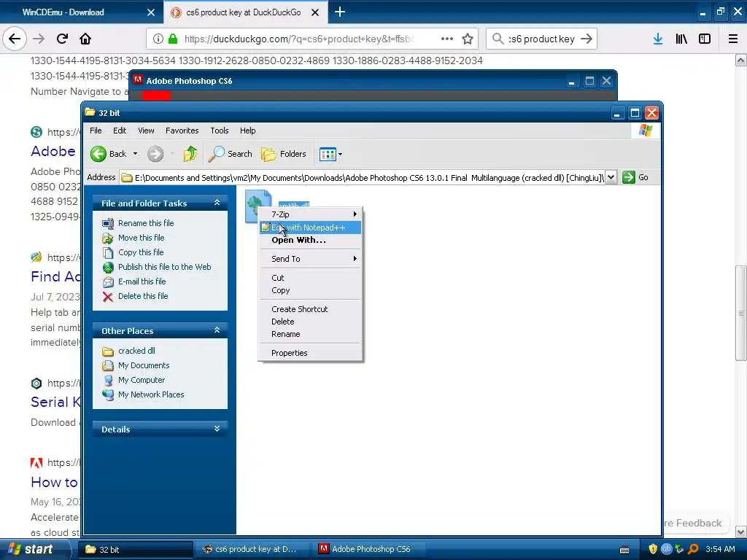Click E-mail this file icon
The height and width of the screenshot is (560, 747).
click(x=108, y=282)
